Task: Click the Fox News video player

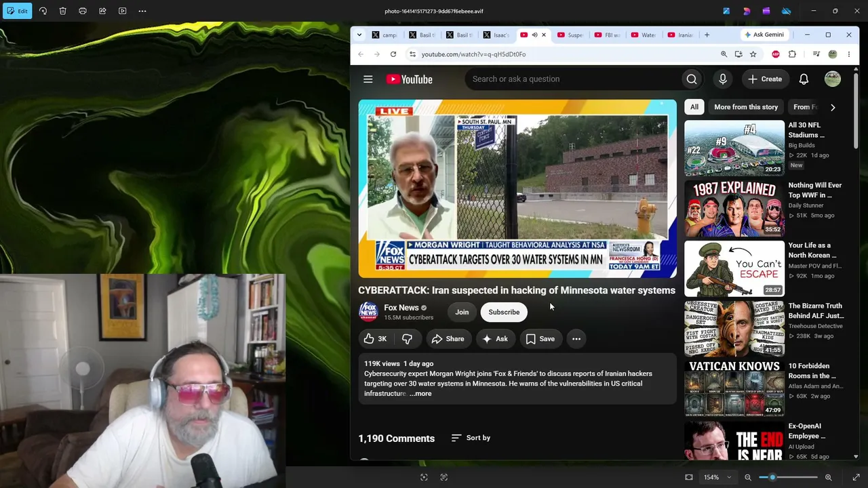Action: pos(517,188)
